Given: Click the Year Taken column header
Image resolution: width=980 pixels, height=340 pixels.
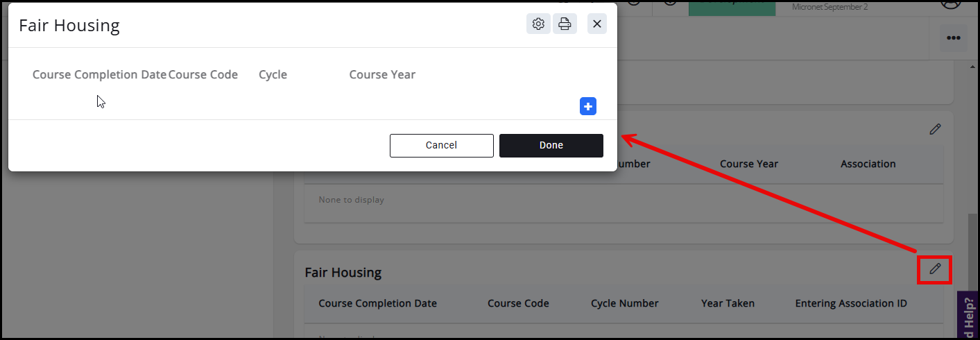Looking at the screenshot, I should point(728,303).
